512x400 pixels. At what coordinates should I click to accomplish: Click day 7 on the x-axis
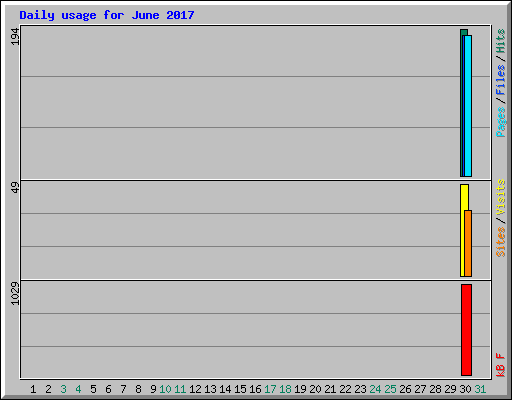pos(123,389)
